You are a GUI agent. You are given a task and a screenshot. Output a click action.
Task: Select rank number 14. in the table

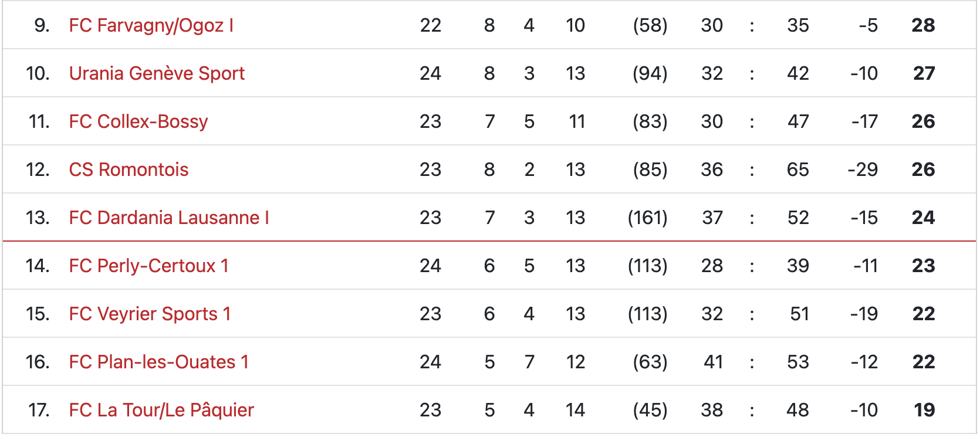coord(38,266)
